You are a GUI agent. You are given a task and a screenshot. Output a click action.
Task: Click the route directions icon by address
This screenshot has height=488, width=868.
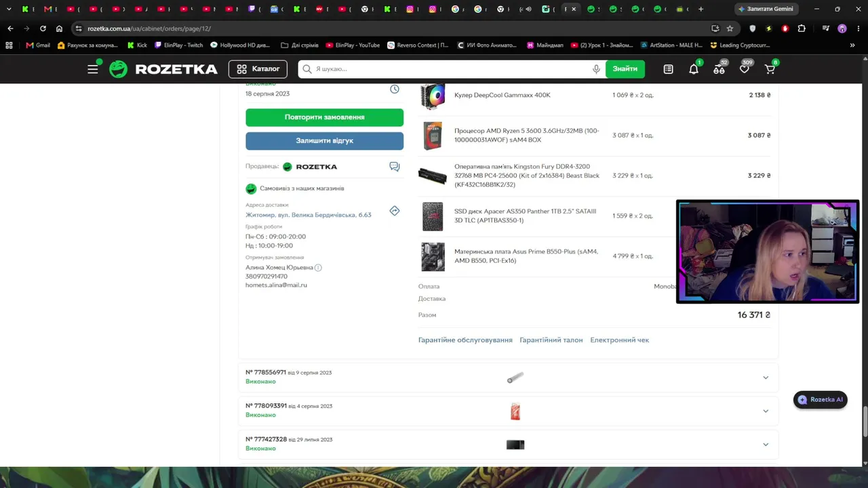395,211
